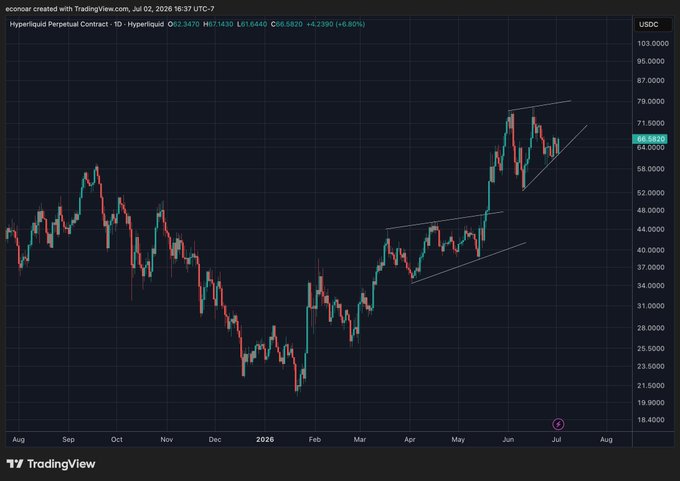
Task: Click the Aug label right before Sep
Action: click(19, 439)
